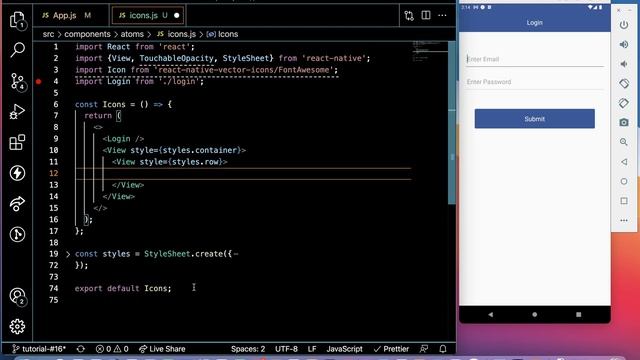Click the editor vertical scrollbar
This screenshot has height=360, width=640.
[452, 122]
